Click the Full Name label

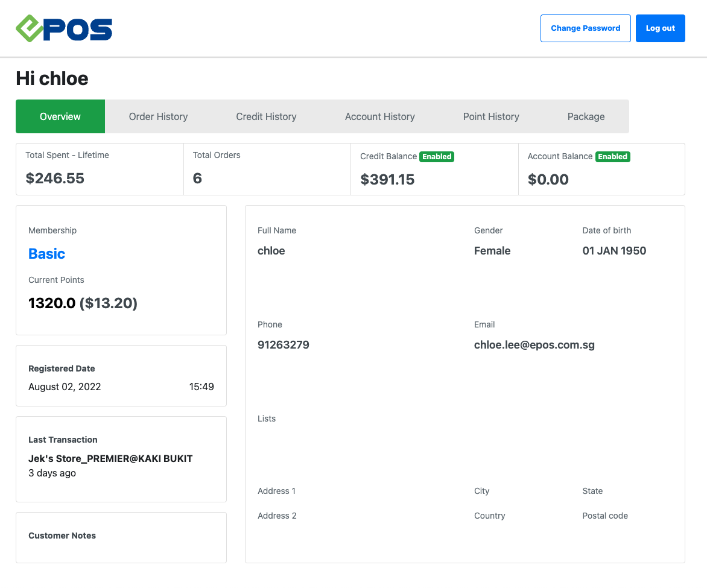click(276, 230)
